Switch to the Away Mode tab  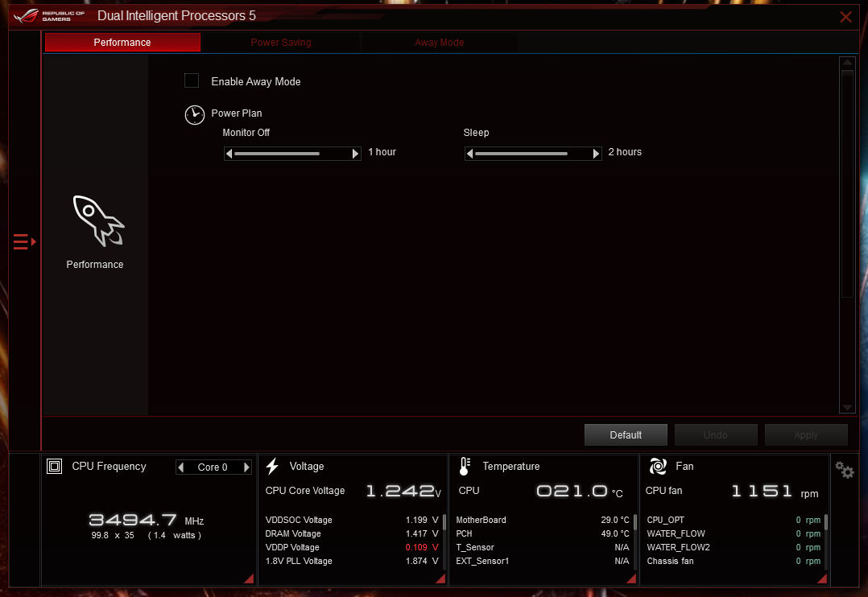coord(439,43)
